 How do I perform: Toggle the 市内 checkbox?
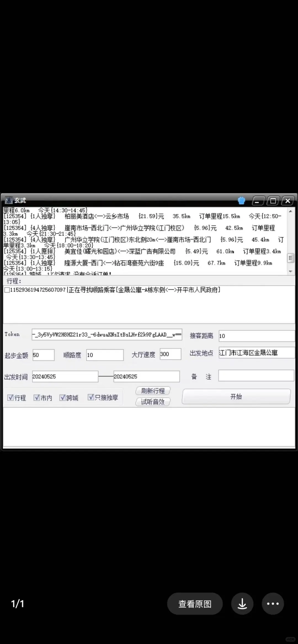click(x=37, y=398)
